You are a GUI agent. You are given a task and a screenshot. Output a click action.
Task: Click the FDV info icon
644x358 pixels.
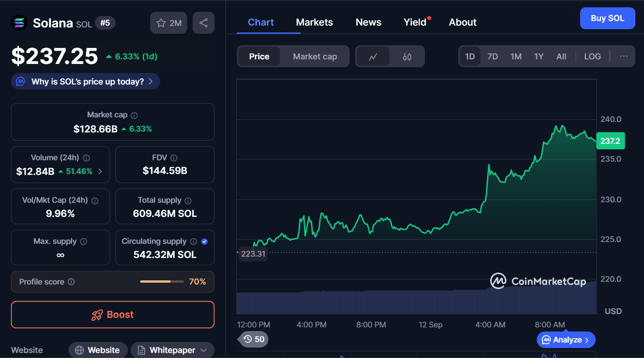174,158
